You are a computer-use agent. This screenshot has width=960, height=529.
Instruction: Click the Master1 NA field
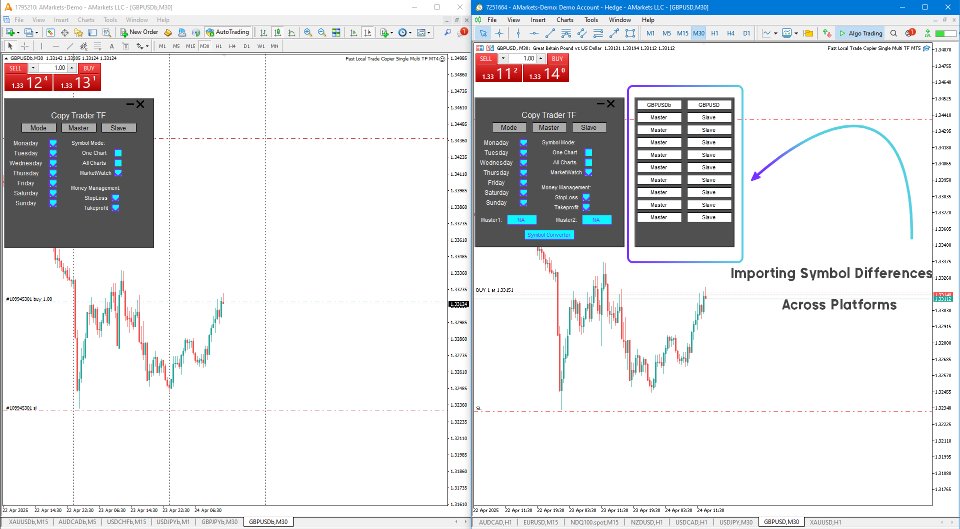click(x=522, y=220)
